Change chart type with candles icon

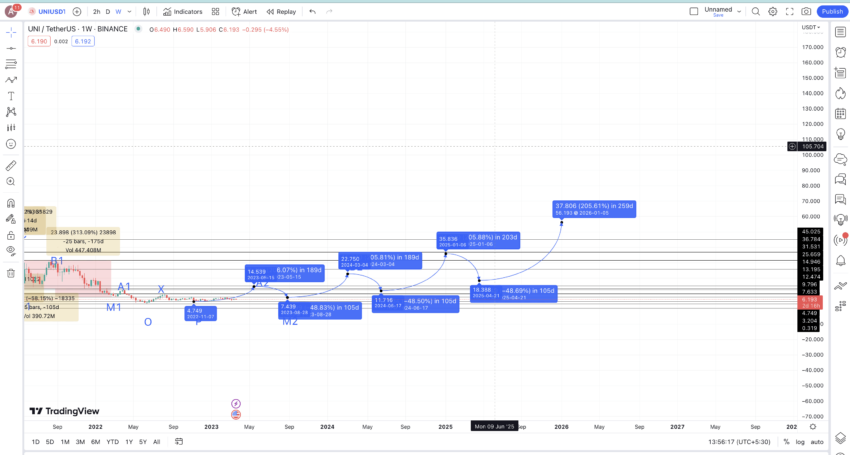(146, 11)
